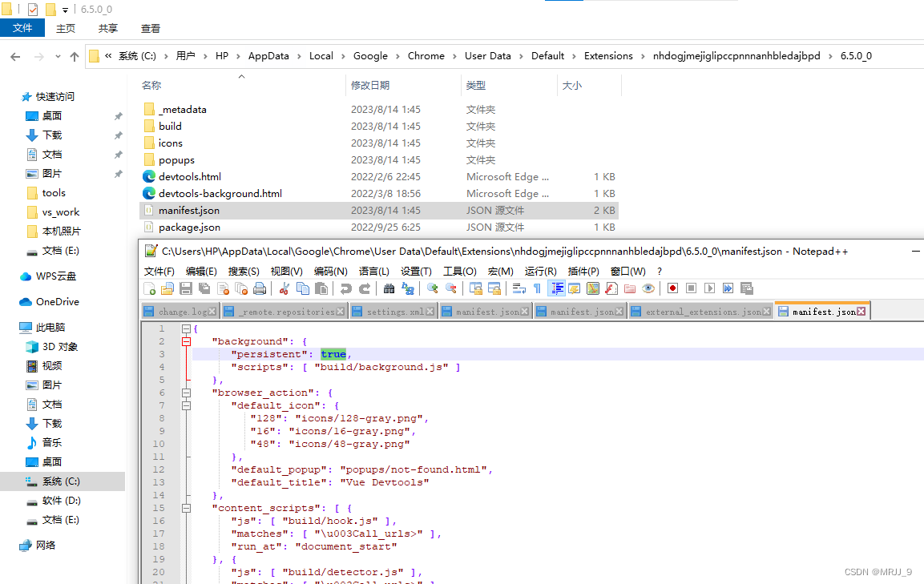Viewport: 924px width, 584px height.
Task: Go up one folder level in Explorer
Action: coord(75,57)
